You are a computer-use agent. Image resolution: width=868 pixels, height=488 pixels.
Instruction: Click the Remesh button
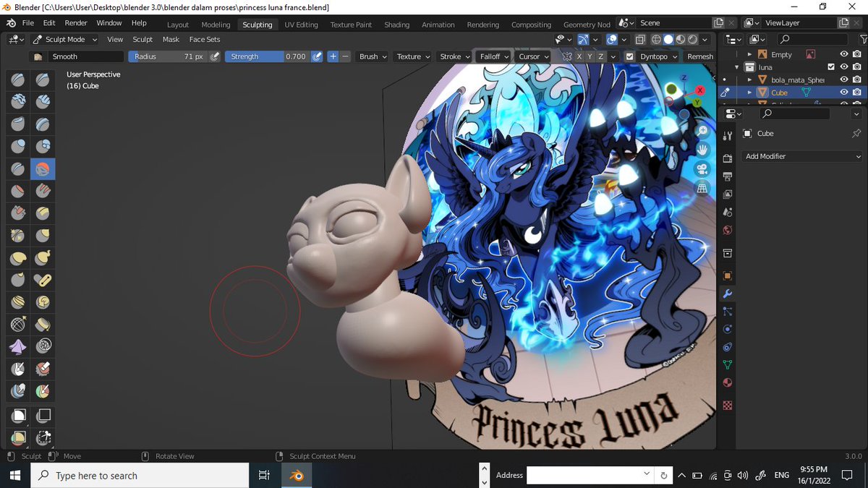[699, 56]
